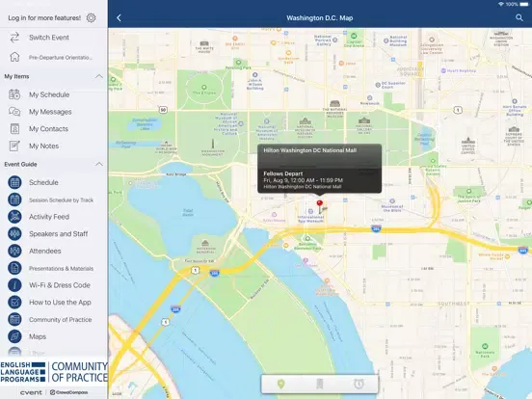
Task: Click the Washington D.C. Map title
Action: [320, 18]
